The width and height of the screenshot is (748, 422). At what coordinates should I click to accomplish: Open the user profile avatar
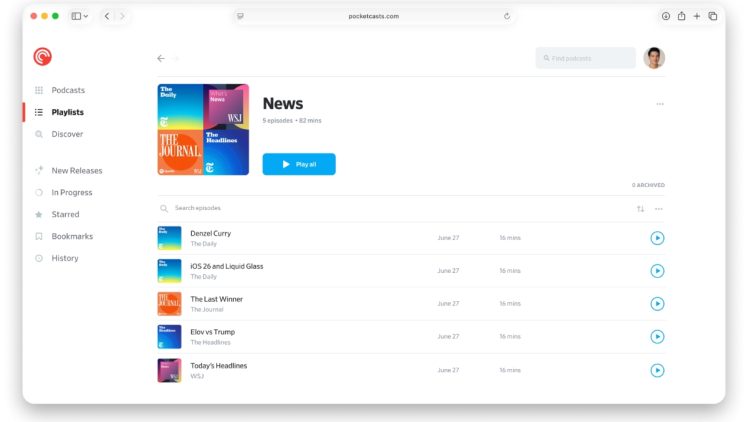click(x=654, y=58)
